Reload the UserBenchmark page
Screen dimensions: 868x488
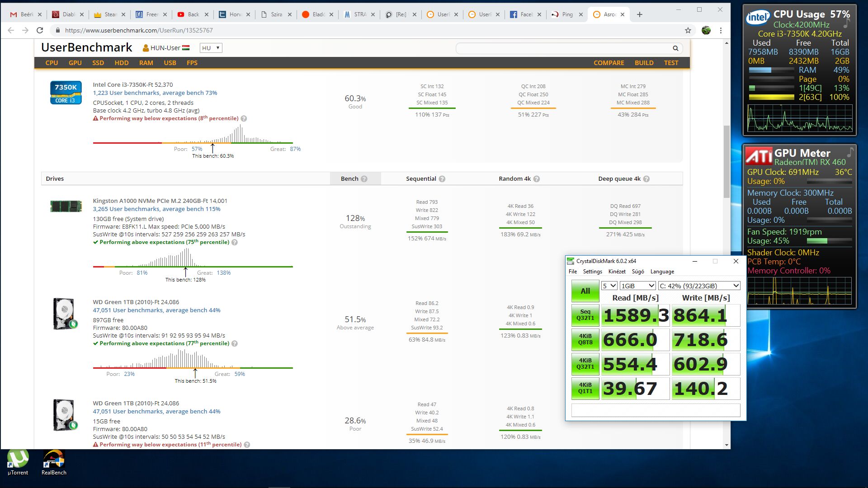pyautogui.click(x=40, y=30)
